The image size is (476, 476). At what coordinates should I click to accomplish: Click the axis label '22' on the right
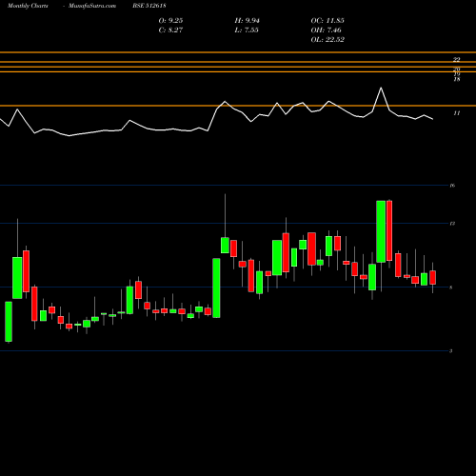coord(457,60)
